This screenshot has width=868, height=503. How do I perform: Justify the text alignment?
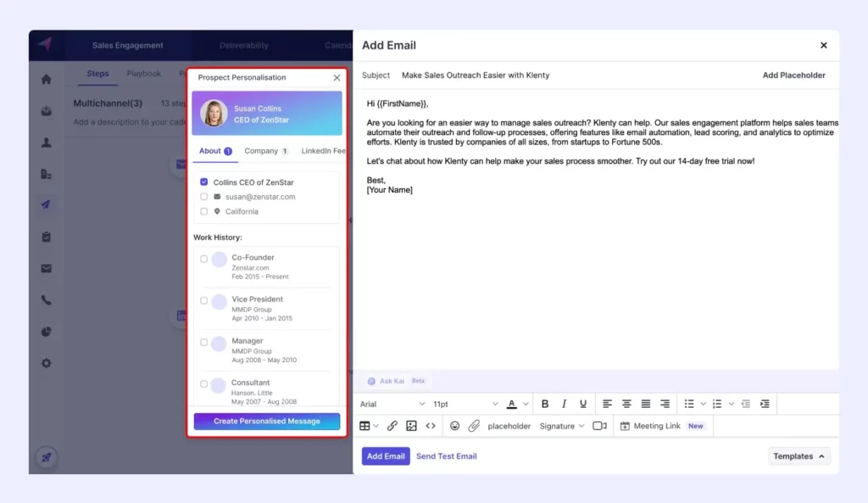pyautogui.click(x=645, y=404)
